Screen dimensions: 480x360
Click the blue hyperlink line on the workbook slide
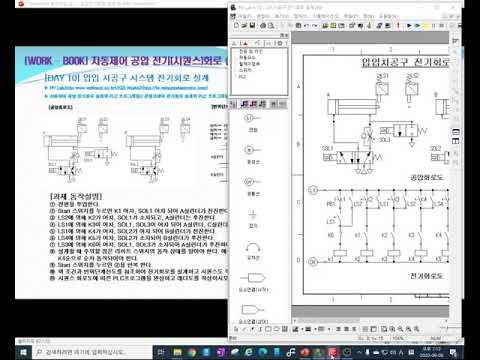tap(128, 88)
